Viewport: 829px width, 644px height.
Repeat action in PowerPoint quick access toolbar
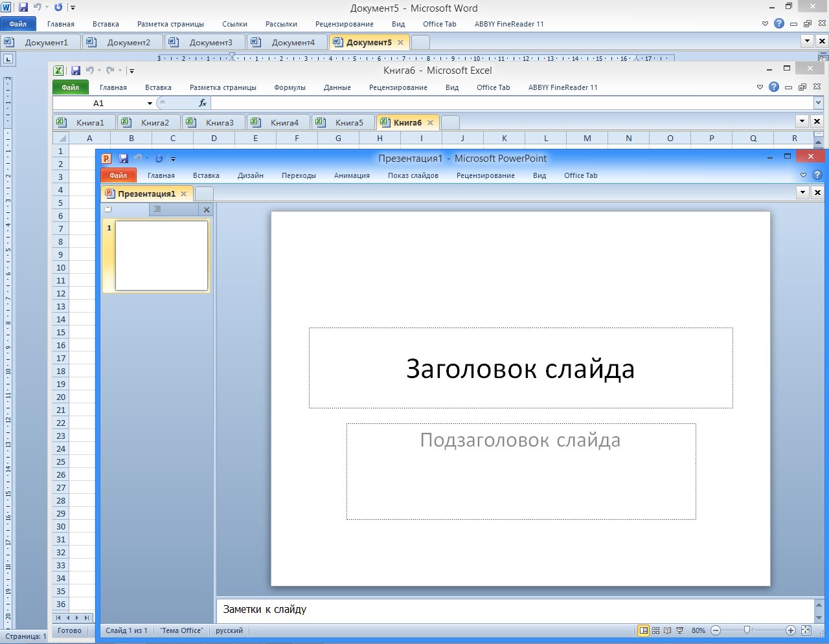(x=159, y=159)
